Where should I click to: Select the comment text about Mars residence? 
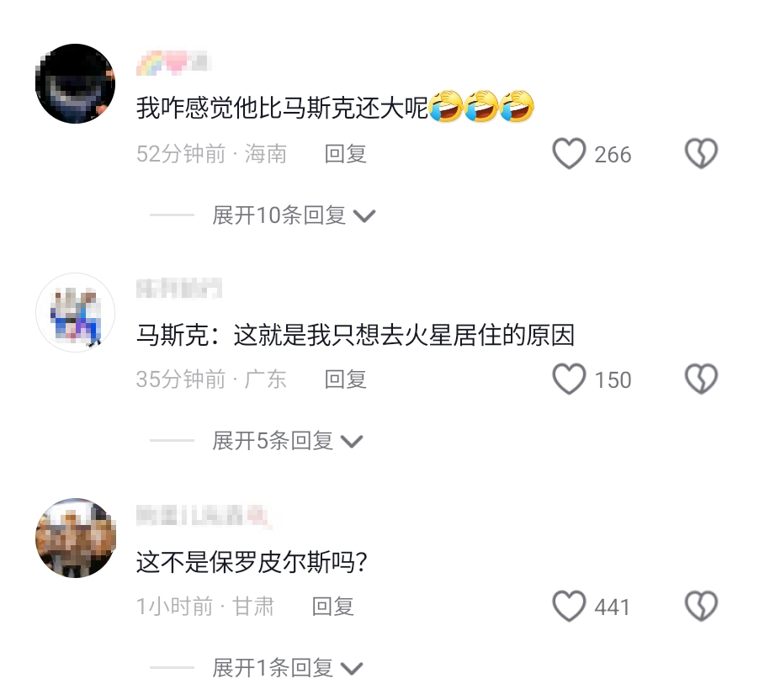pos(355,335)
